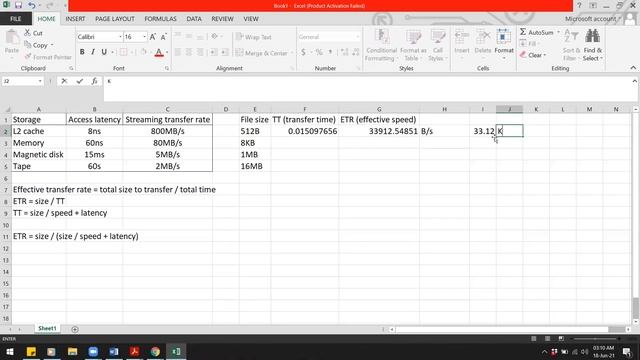Click the Cut scissors command
Screen dimensions: 640x360
click(x=33, y=33)
